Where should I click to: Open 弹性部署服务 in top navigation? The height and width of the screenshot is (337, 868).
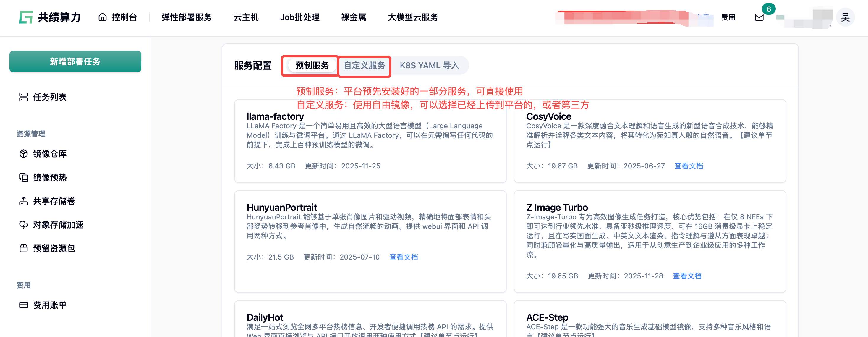[187, 17]
